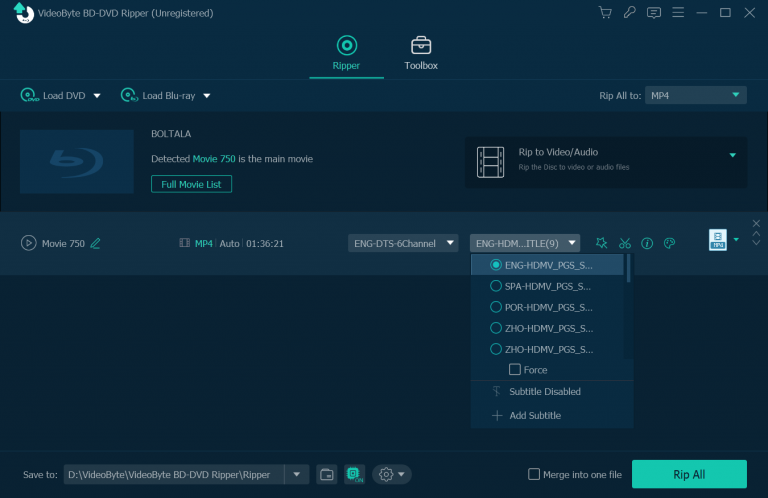The image size is (768, 498).
Task: Expand the Save to path dropdown arrow
Action: pyautogui.click(x=296, y=474)
